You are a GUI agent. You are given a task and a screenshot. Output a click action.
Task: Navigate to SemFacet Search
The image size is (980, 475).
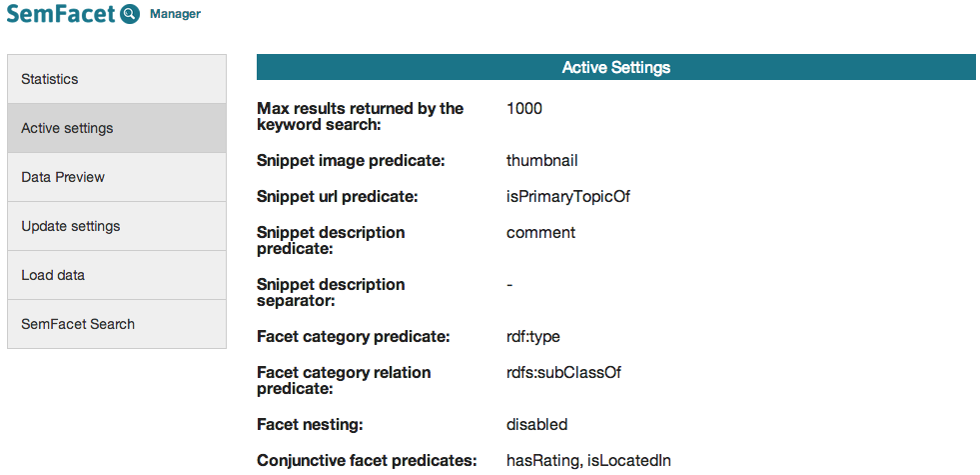pos(117,324)
